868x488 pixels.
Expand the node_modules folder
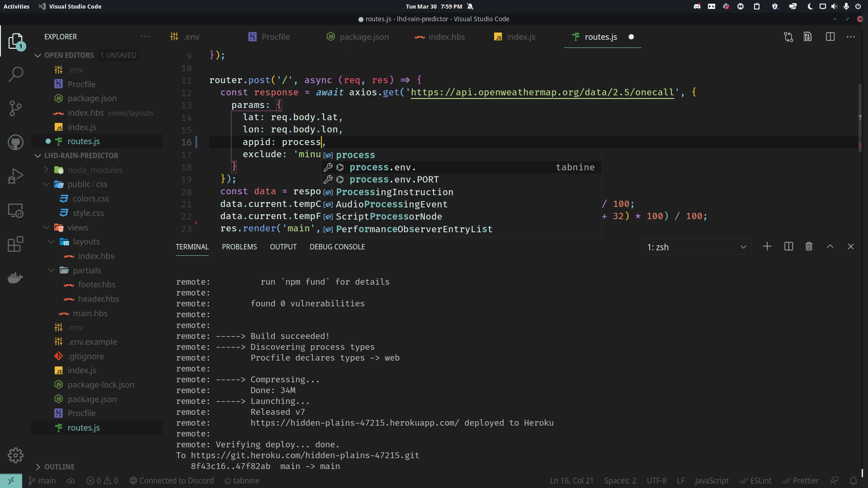(x=47, y=170)
